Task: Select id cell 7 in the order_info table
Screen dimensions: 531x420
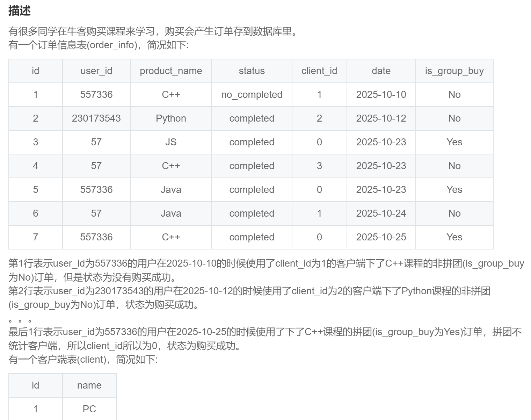Action: [35, 237]
